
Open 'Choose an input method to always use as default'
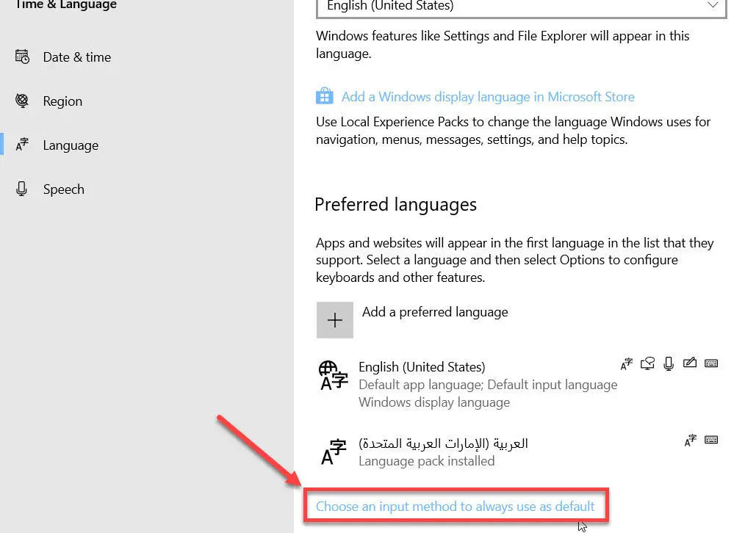point(455,506)
